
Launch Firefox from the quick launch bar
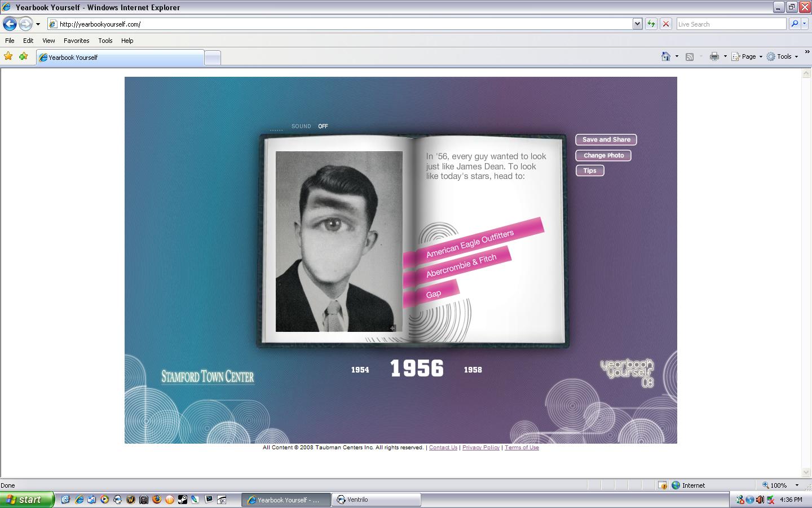[157, 500]
